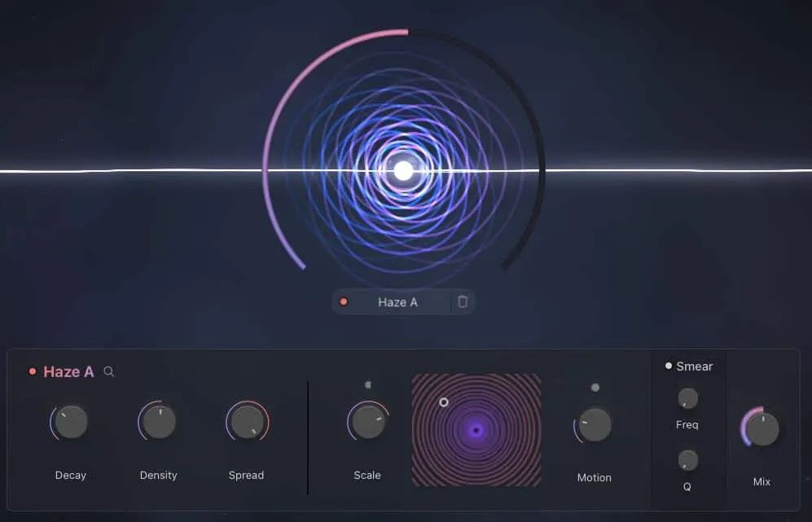Click the Motion knob
812x522 pixels.
pos(595,425)
